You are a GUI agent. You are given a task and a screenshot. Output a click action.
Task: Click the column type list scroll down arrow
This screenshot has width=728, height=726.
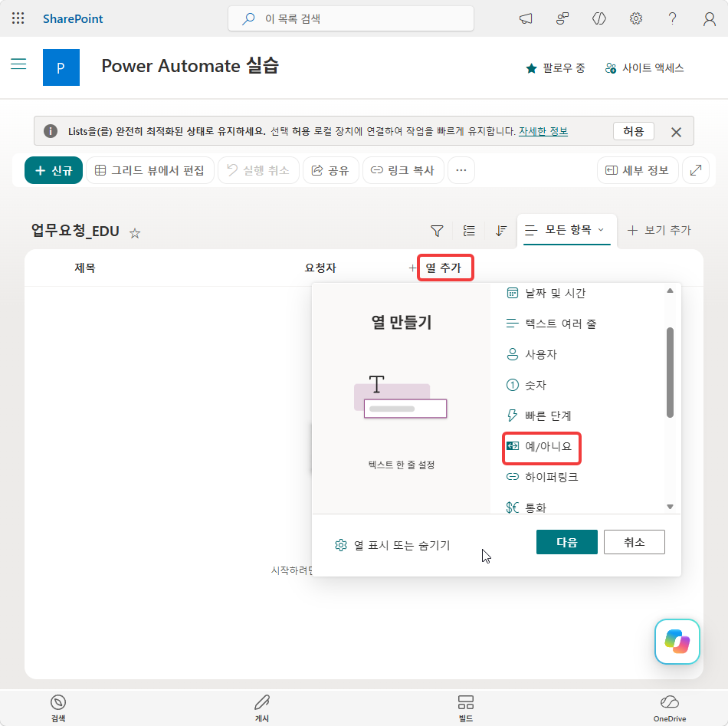pyautogui.click(x=670, y=507)
